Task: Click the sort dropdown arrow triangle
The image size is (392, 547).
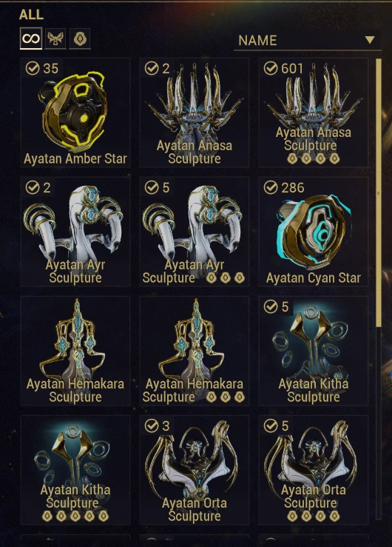Action: 370,40
